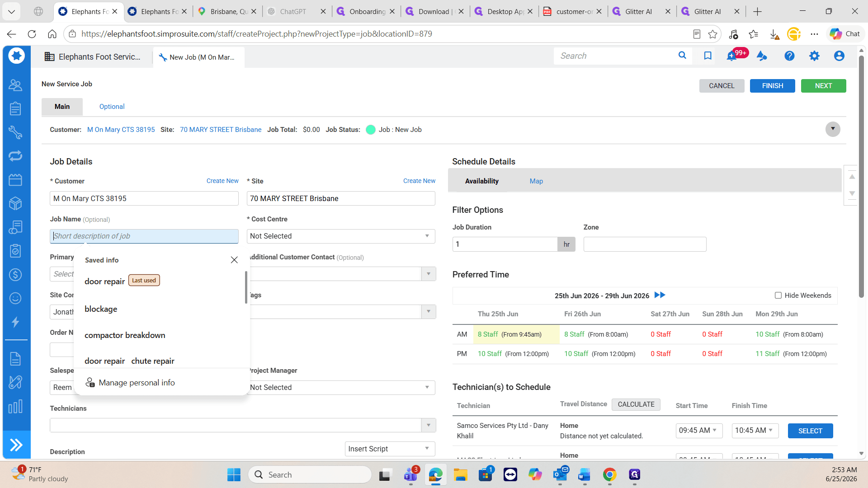Image resolution: width=868 pixels, height=488 pixels.
Task: Open the lightning bolt sidebar icon
Action: click(15, 322)
